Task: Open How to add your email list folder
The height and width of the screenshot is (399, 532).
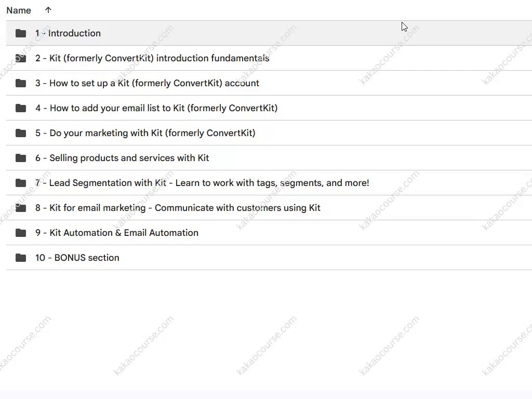Action: point(156,108)
